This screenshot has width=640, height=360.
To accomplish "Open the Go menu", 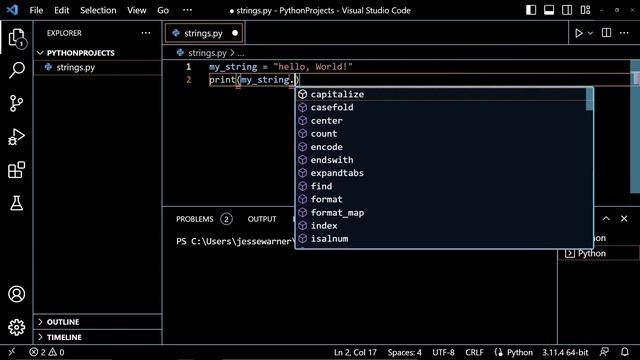I will click(x=163, y=10).
